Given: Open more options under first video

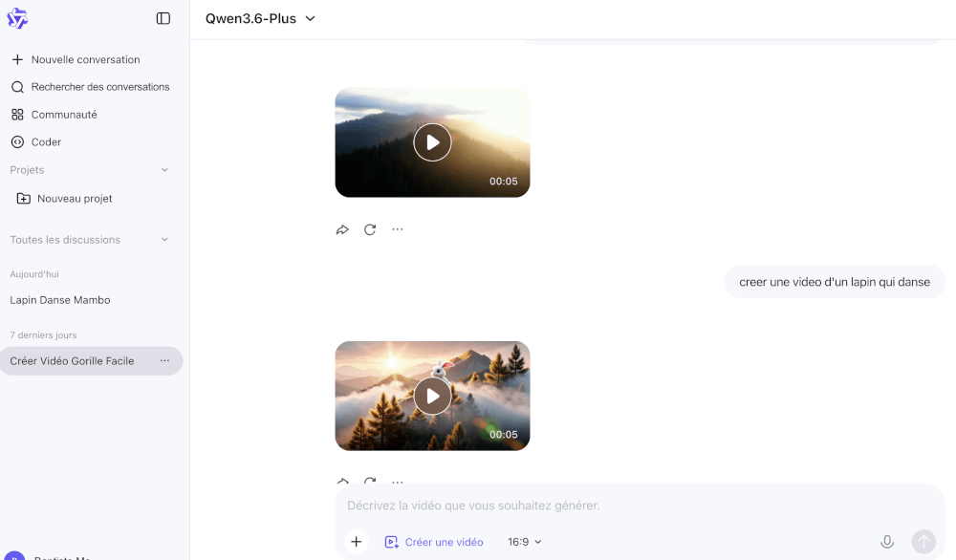Looking at the screenshot, I should click(x=398, y=229).
